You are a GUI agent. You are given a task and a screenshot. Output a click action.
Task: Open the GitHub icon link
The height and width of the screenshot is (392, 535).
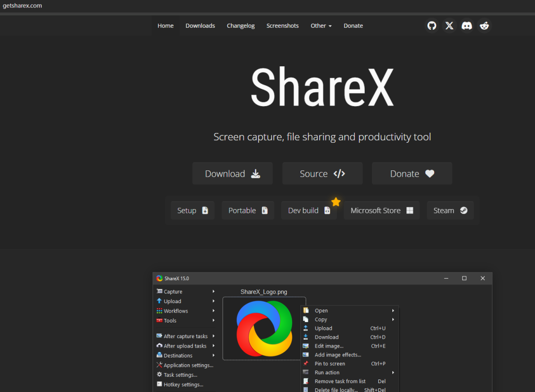click(432, 26)
